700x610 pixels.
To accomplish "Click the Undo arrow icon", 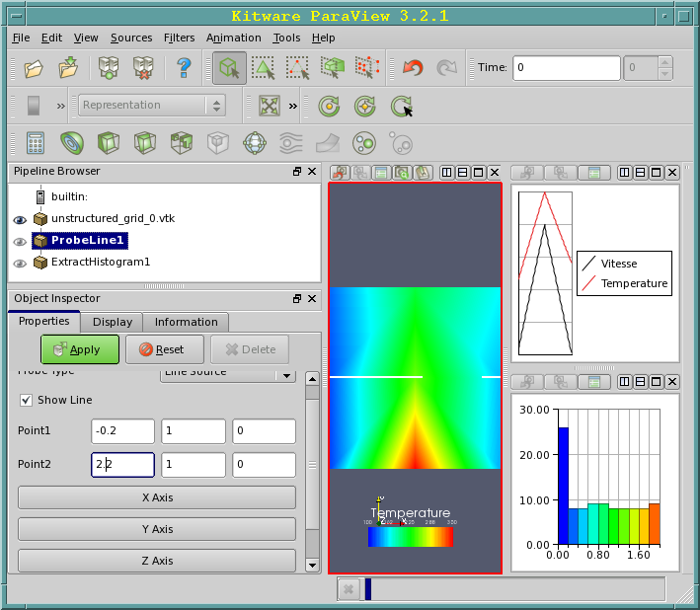I will pos(413,68).
